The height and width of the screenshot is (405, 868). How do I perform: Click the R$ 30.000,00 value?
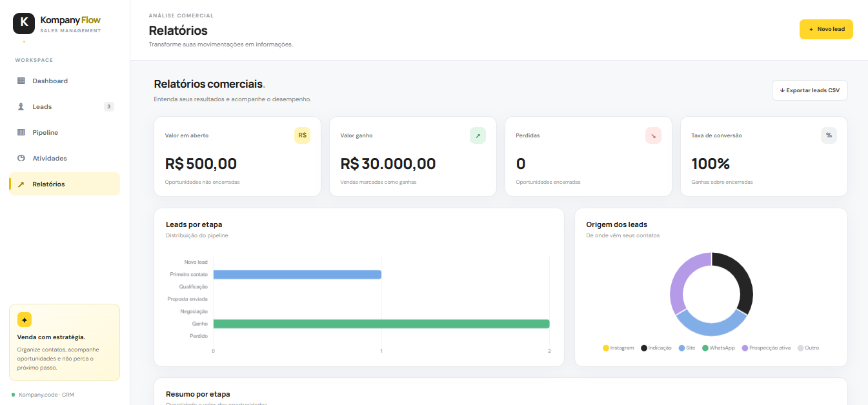388,164
